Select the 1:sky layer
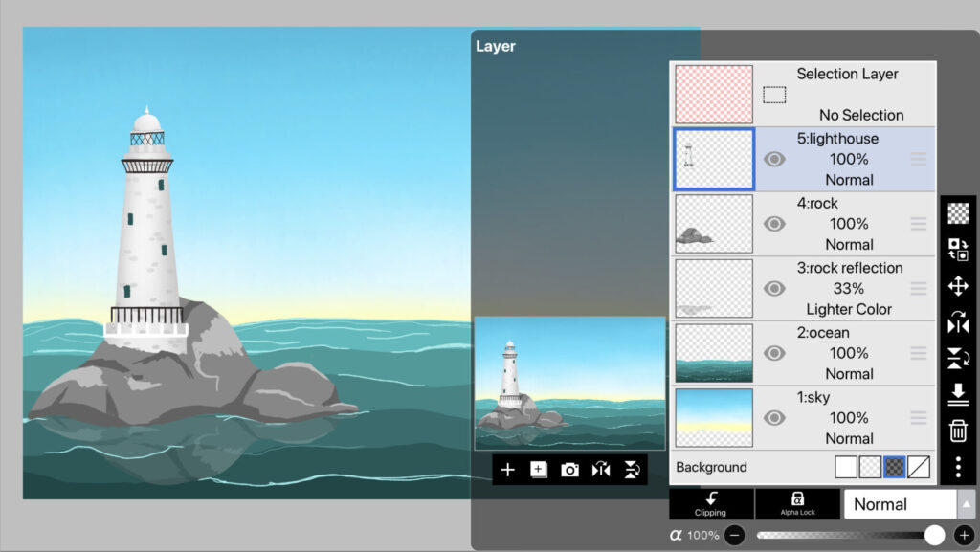This screenshot has width=980, height=552. click(x=849, y=418)
